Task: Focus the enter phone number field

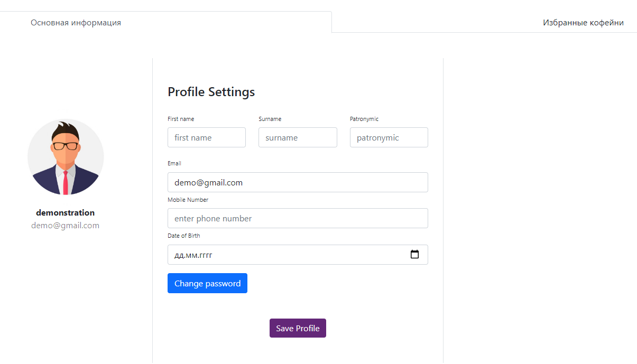Action: pyautogui.click(x=298, y=218)
